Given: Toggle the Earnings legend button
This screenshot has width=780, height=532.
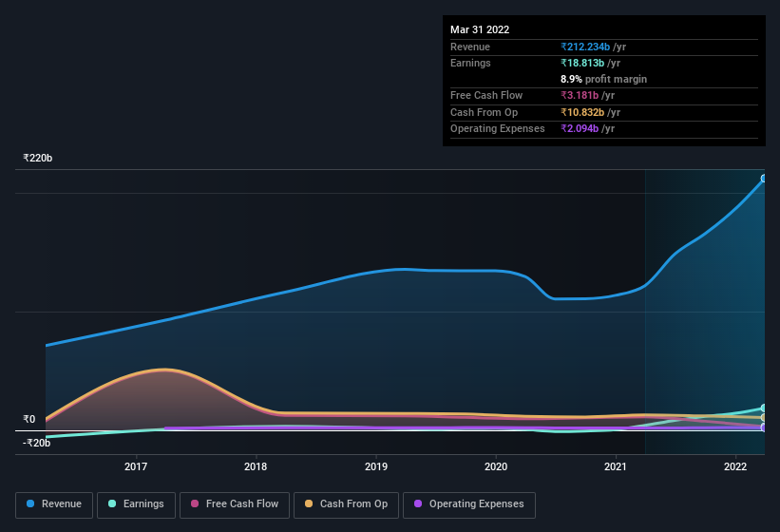Looking at the screenshot, I should [x=136, y=504].
